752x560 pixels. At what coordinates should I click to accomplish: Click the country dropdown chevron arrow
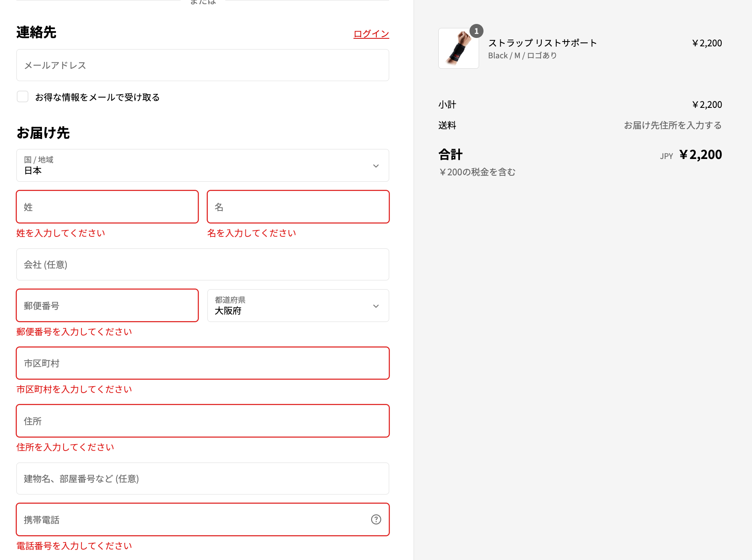click(x=376, y=166)
